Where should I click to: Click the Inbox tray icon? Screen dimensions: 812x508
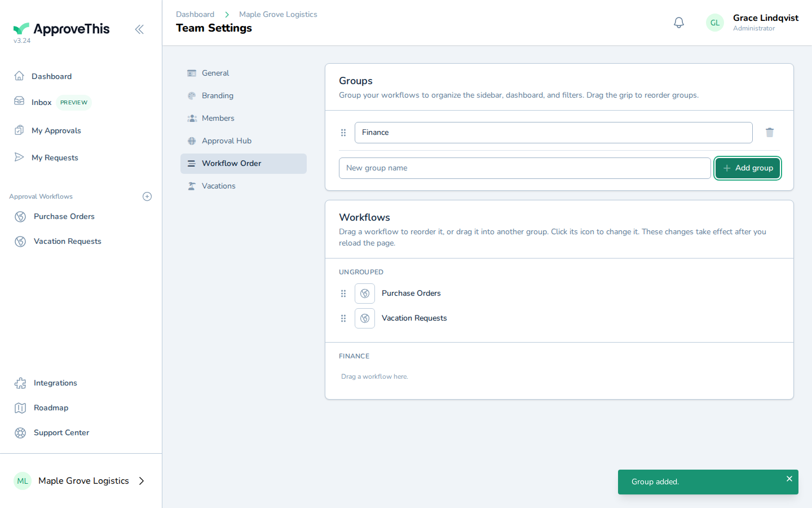tap(19, 101)
